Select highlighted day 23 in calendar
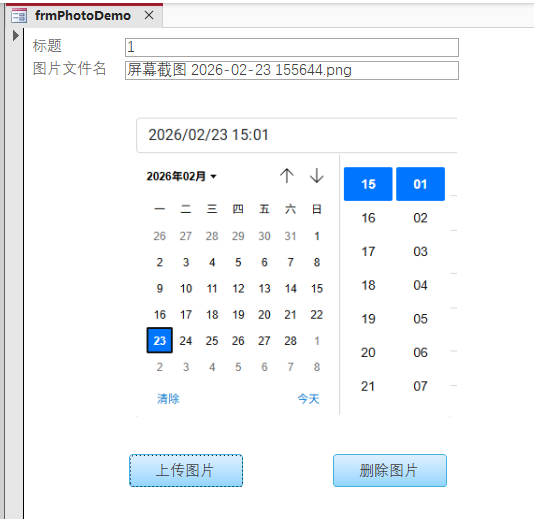The image size is (534, 519). tap(160, 341)
